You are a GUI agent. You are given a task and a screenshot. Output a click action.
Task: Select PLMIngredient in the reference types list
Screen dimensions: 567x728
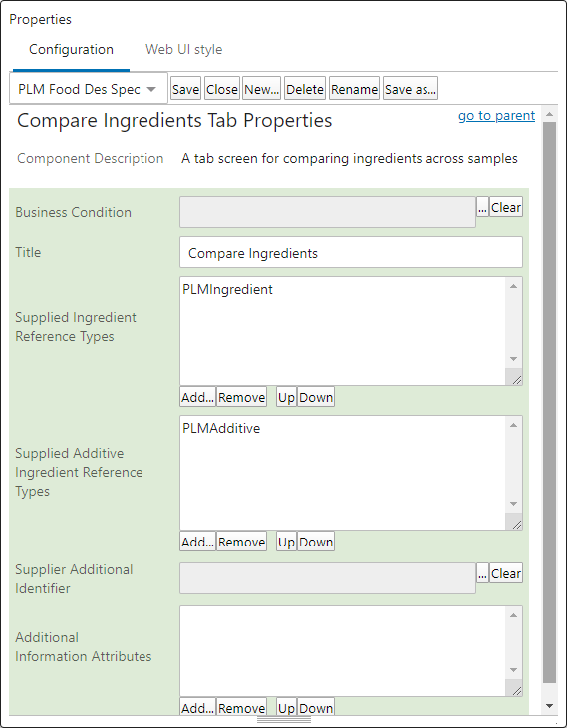coord(227,290)
